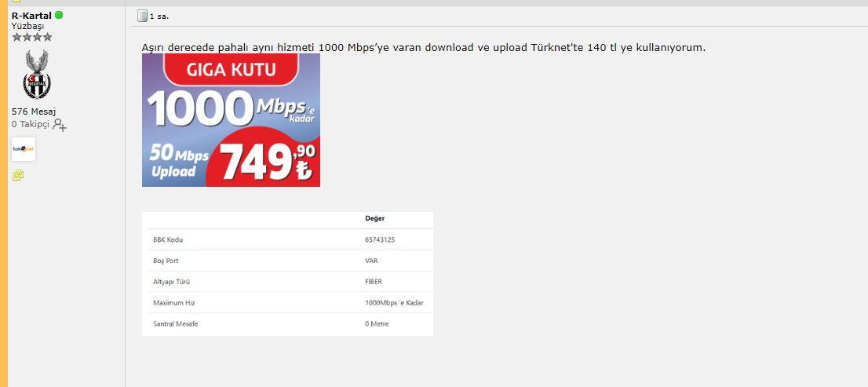868x387 pixels.
Task: Click the Değer column header in table
Action: (x=375, y=219)
